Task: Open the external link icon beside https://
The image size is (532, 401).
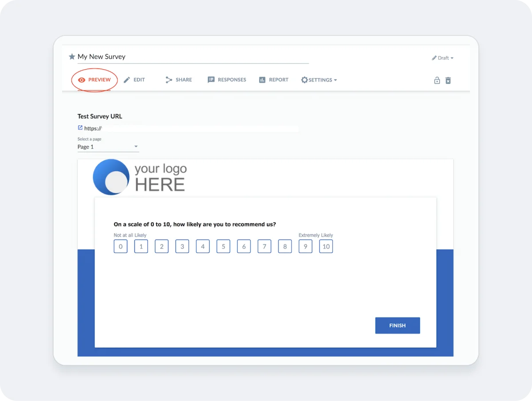Action: (x=79, y=128)
